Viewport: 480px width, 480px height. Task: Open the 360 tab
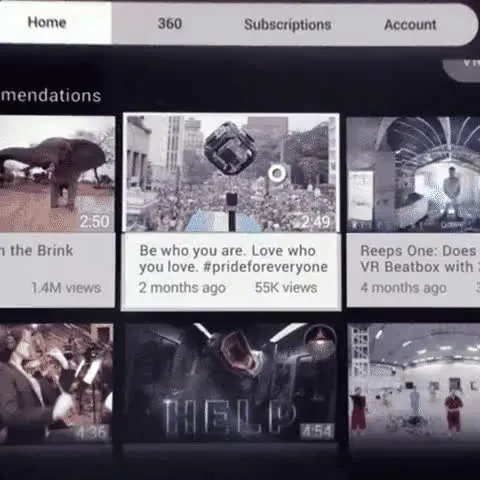click(170, 24)
